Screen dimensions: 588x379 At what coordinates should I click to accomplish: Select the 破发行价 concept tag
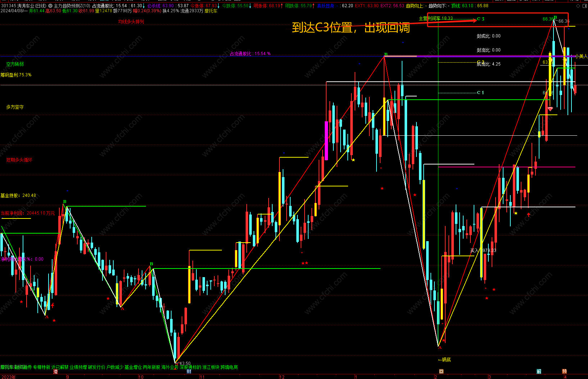96,367
